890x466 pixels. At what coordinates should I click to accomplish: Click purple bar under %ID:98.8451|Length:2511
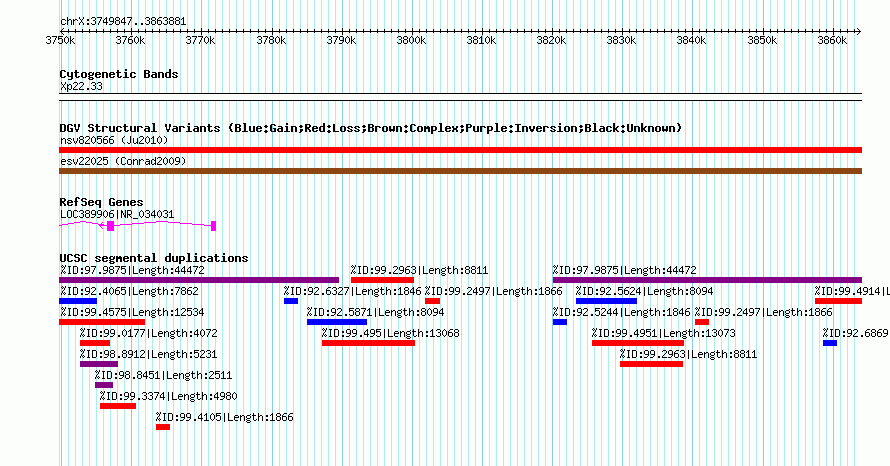coord(104,385)
